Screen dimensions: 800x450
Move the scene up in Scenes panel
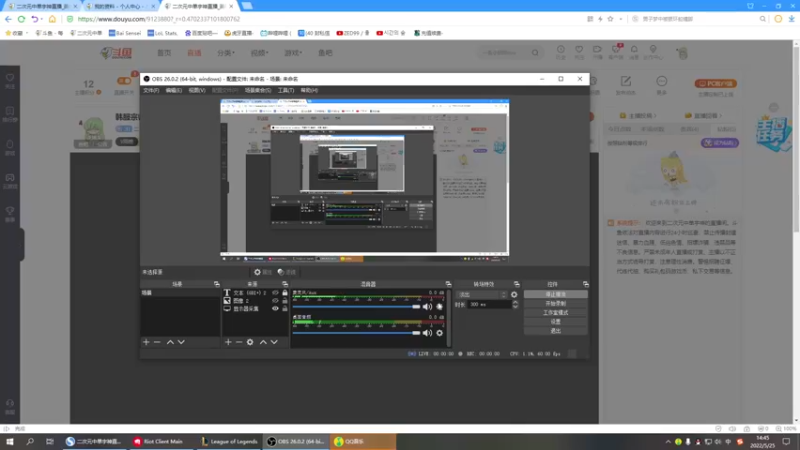click(x=170, y=342)
